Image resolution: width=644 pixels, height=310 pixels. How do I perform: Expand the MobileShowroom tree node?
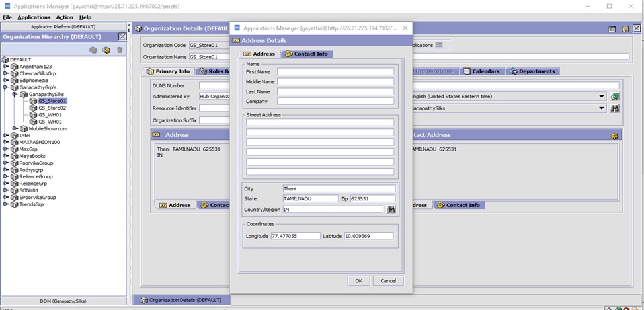coord(15,128)
